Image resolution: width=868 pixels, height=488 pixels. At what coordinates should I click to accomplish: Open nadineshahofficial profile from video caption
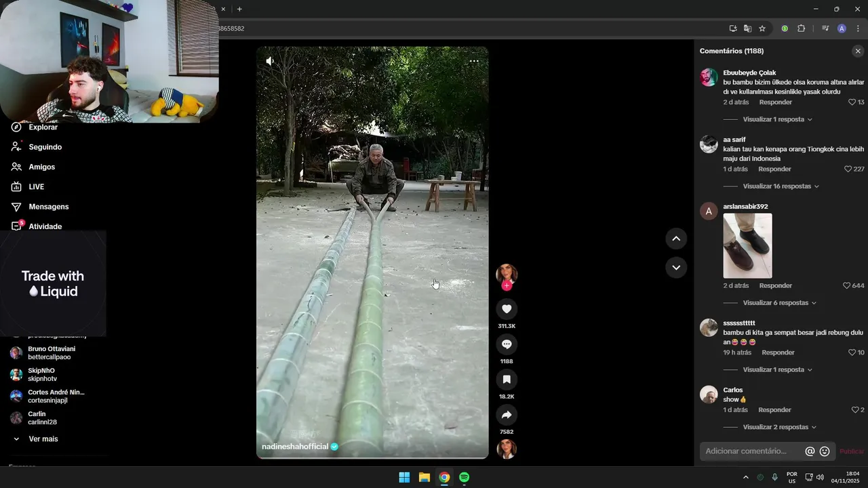[x=295, y=447]
